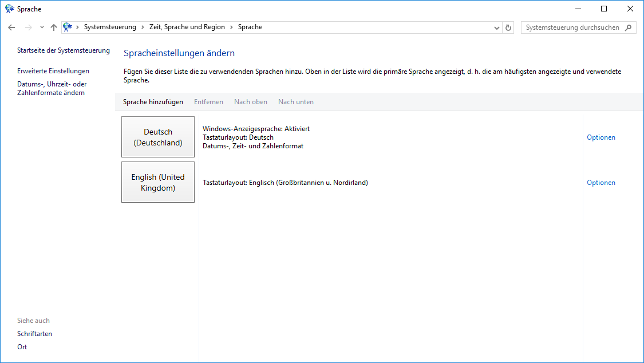644x363 pixels.
Task: Open Zeit, Sprache und Region breadcrumb
Action: pos(187,27)
